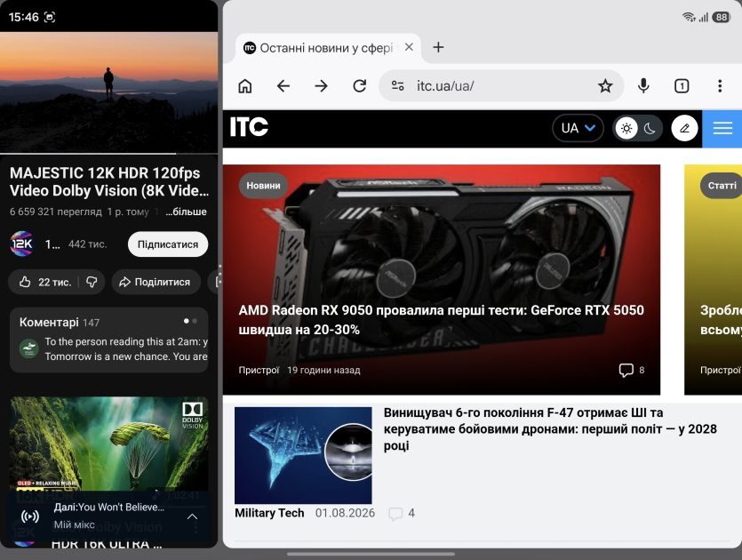The width and height of the screenshot is (742, 560).
Task: Open the ITC hamburger menu
Action: (x=722, y=128)
